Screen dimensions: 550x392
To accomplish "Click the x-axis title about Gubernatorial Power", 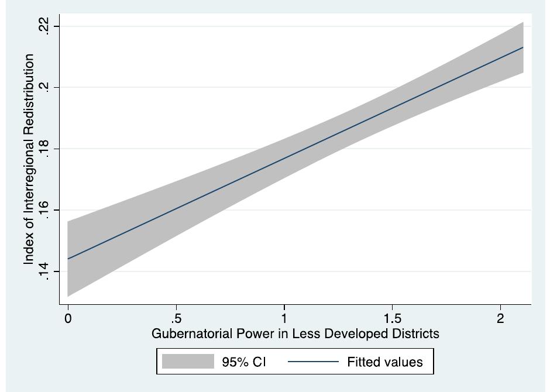I will (295, 333).
